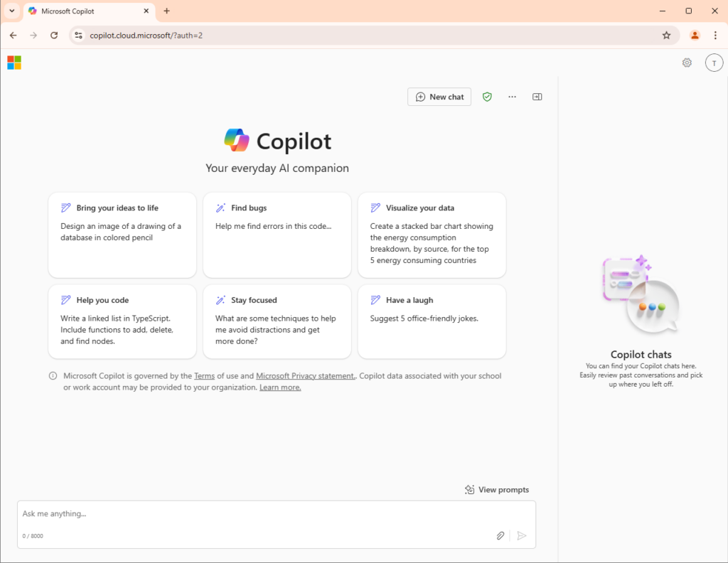Click the address bar URL

coord(146,36)
